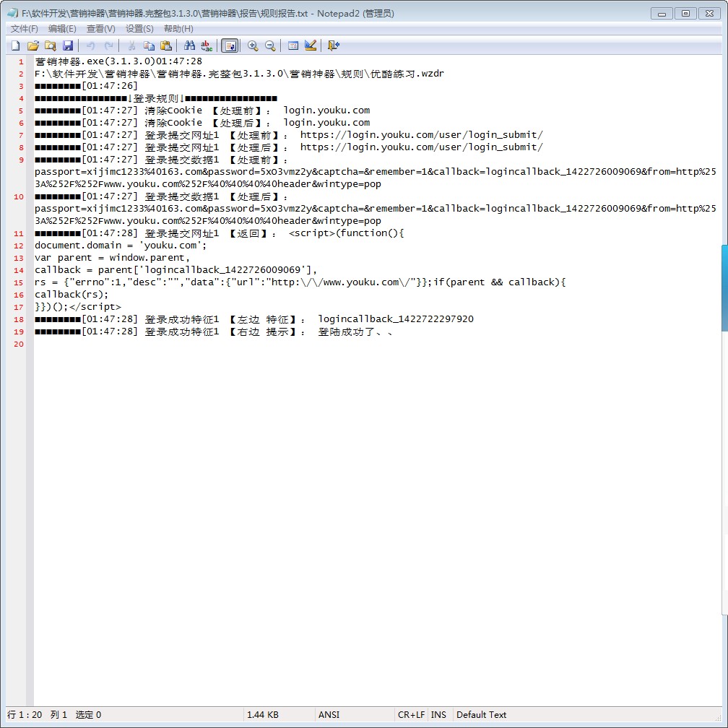Toggle word wrap toolbar button
Viewport: 728px width, 728px height.
coord(230,45)
